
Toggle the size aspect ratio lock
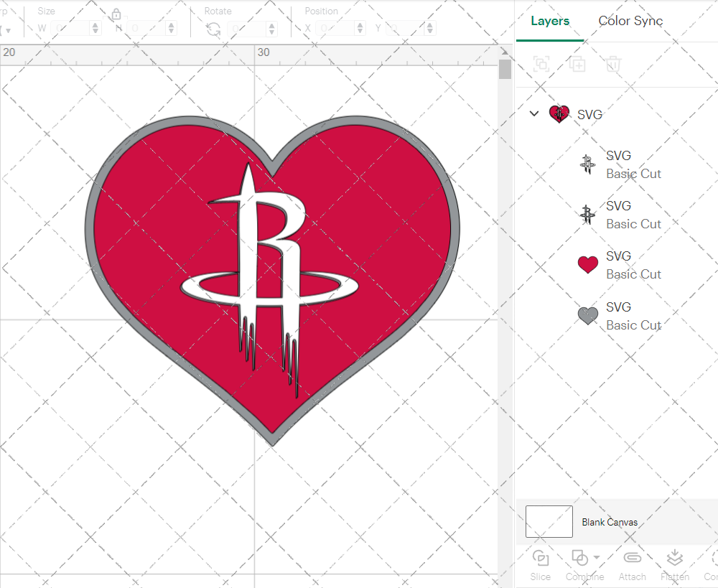click(x=116, y=14)
